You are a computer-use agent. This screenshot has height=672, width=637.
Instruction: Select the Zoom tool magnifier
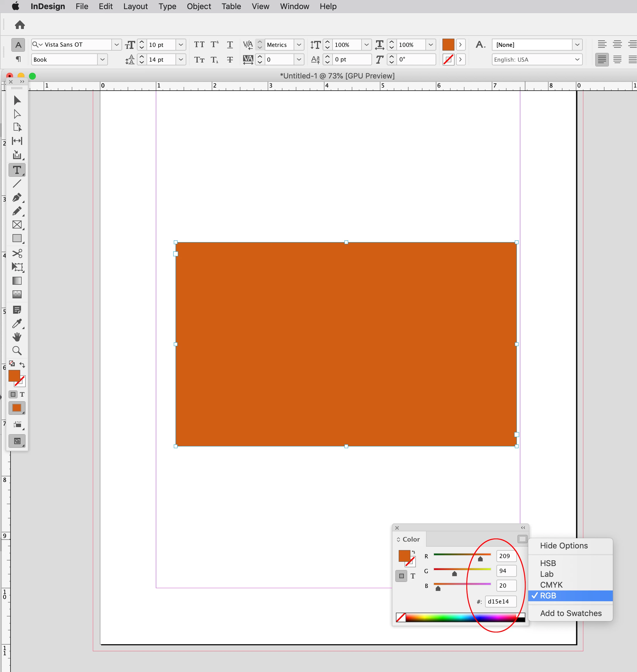tap(17, 351)
